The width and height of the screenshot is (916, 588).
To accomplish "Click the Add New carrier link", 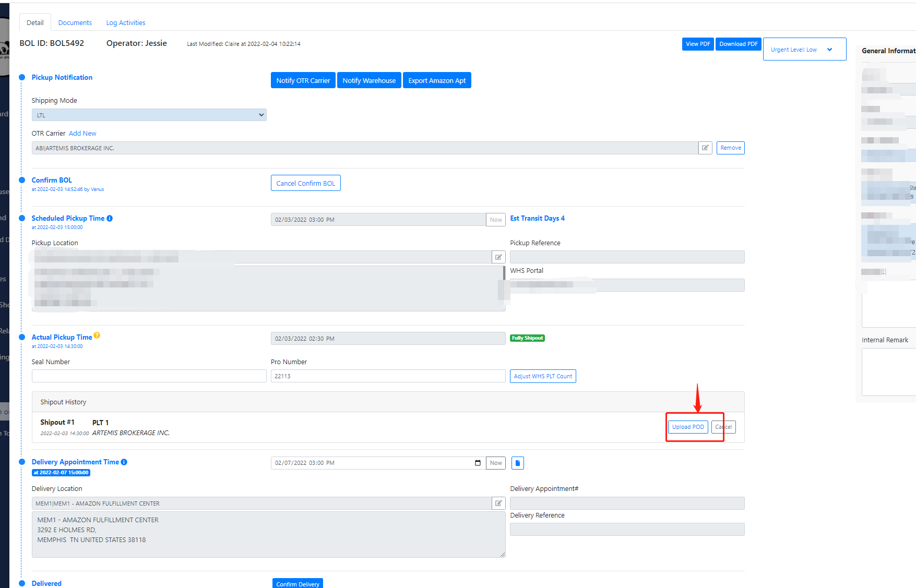I will pos(82,134).
